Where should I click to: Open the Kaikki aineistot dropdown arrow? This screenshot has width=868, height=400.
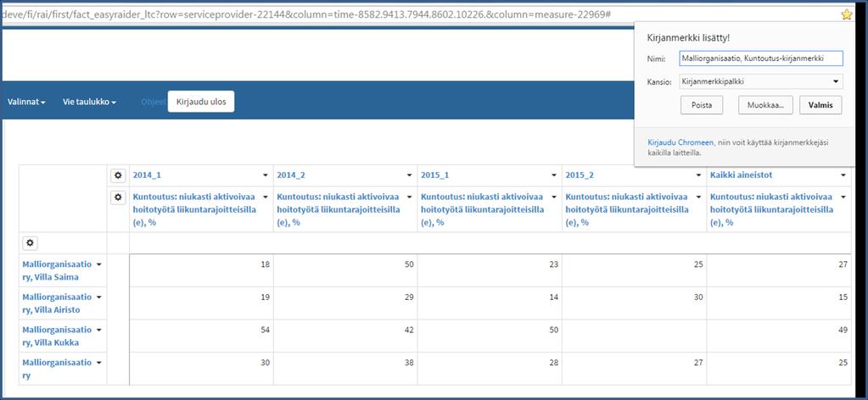point(843,175)
